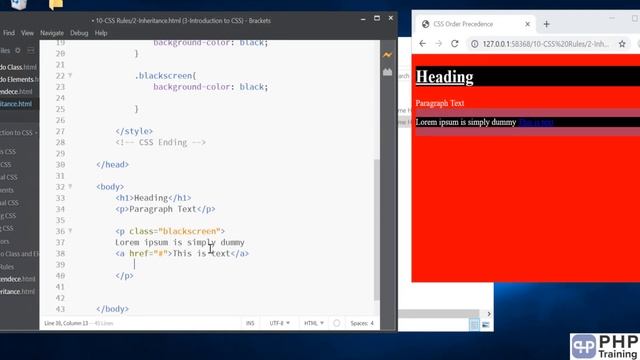Click the site info icon in address bar

tap(474, 44)
